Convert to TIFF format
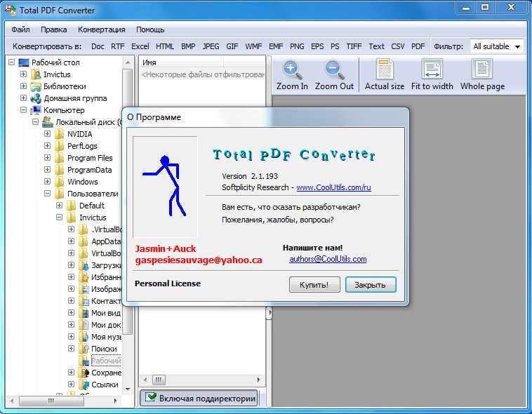Viewport: 532px width, 414px height. [x=354, y=46]
